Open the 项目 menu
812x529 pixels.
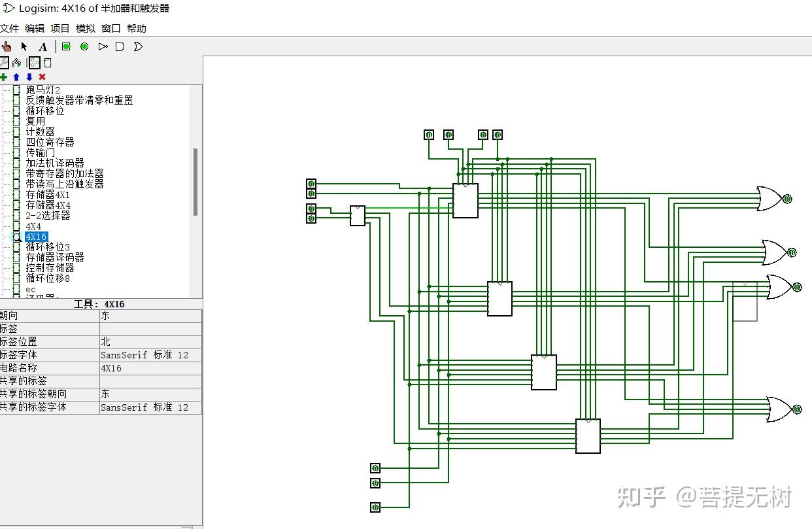(59, 28)
